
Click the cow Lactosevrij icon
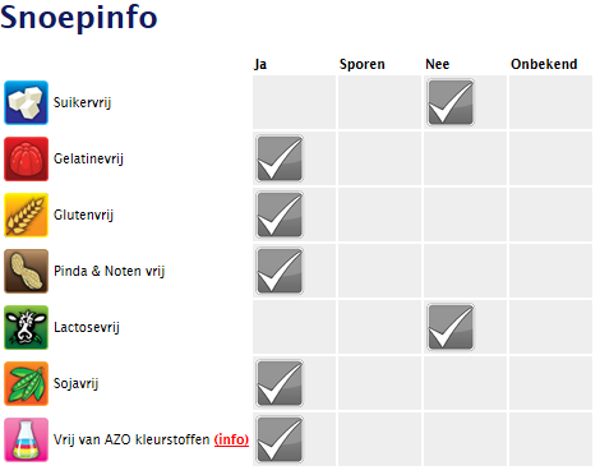pyautogui.click(x=26, y=326)
